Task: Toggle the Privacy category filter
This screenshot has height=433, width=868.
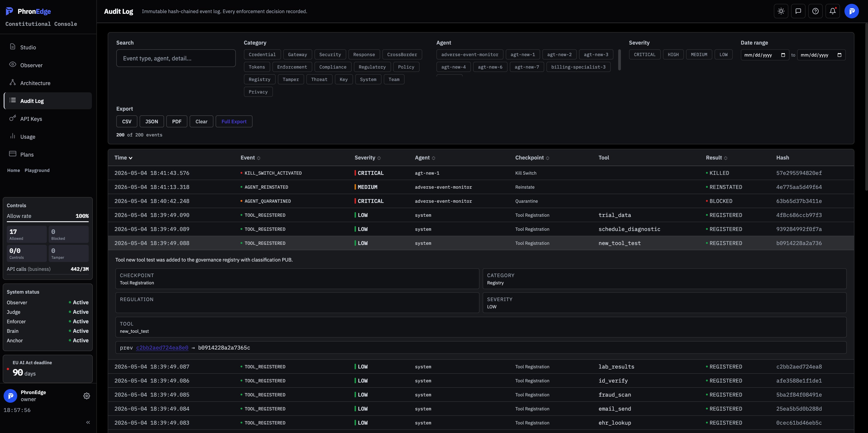Action: tap(258, 92)
